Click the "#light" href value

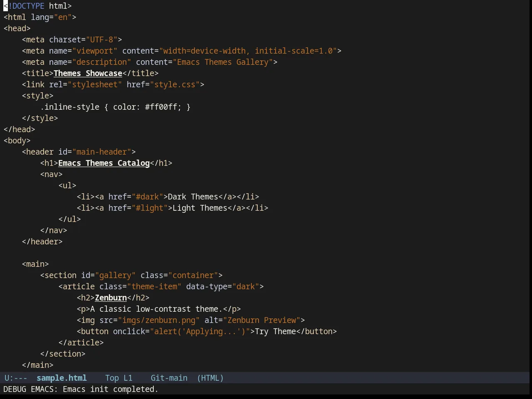point(150,208)
